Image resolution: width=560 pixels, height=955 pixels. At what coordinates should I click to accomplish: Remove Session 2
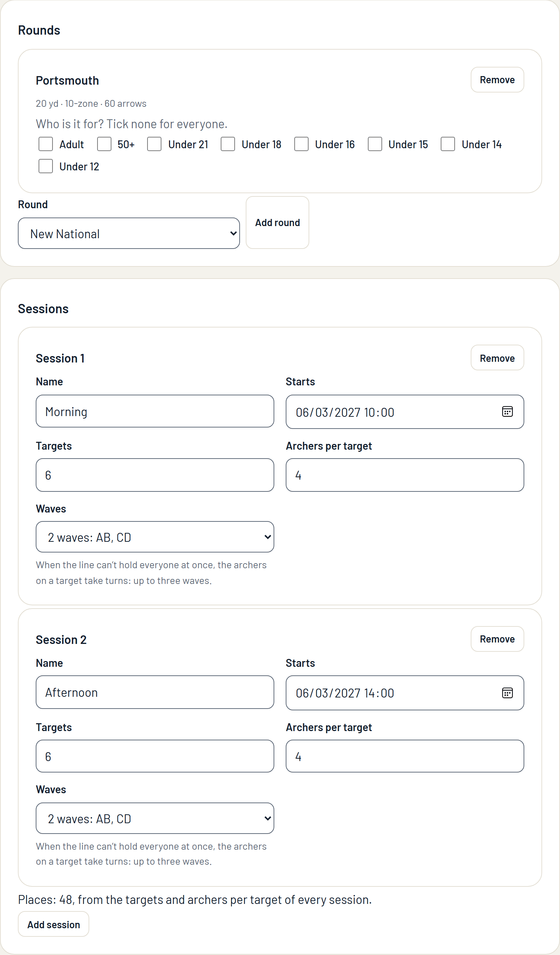point(497,639)
